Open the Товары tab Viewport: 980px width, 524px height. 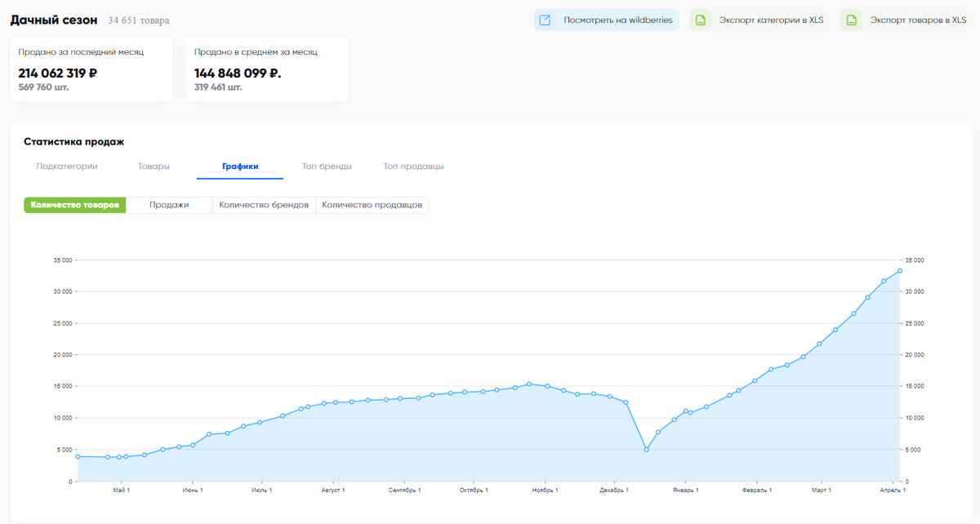click(x=154, y=167)
